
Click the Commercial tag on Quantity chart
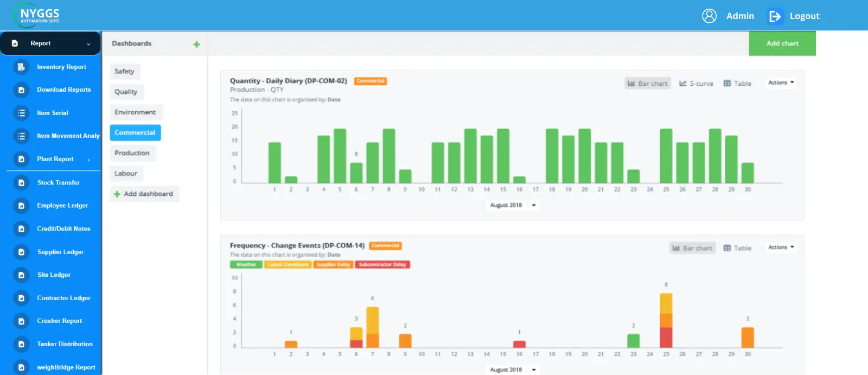pyautogui.click(x=371, y=81)
